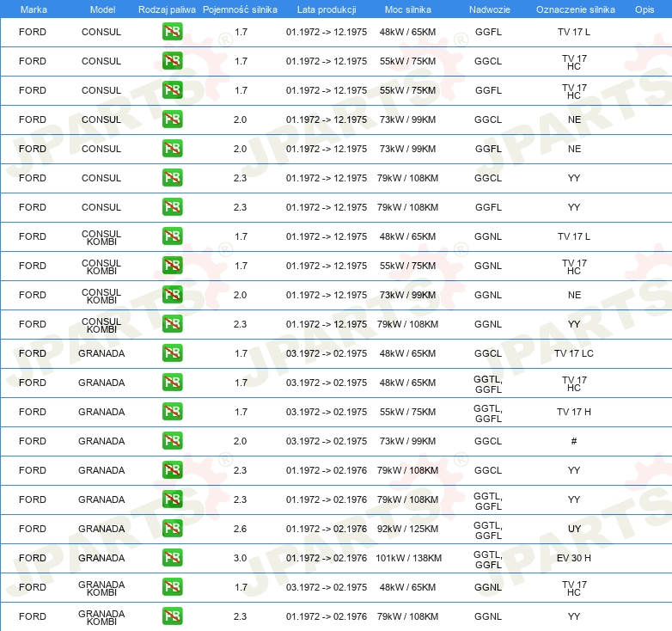This screenshot has height=631, width=672.
Task: Click fuel icon in Consul Kombi 2.3 row
Action: (172, 323)
